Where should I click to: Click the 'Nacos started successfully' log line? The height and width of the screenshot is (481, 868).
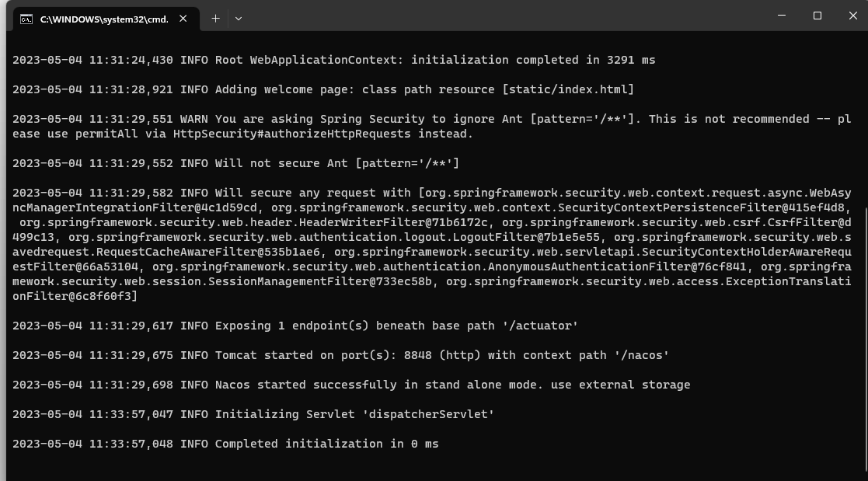[x=351, y=385]
